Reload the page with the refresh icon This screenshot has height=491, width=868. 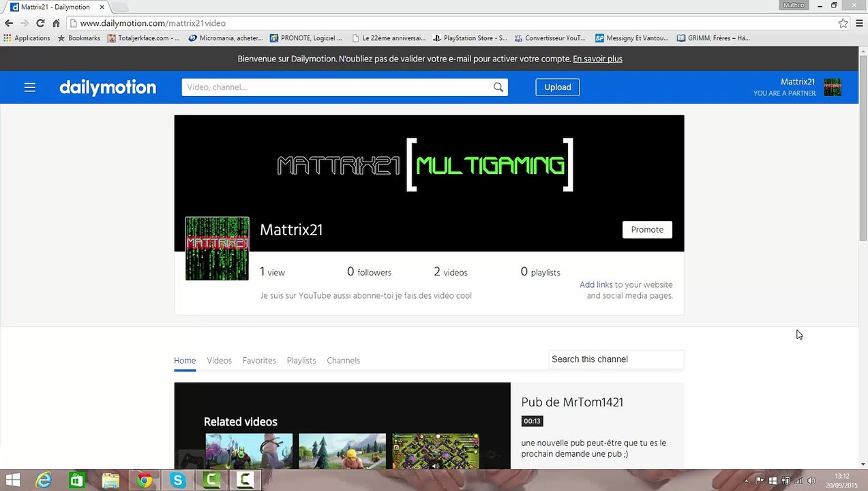[40, 23]
